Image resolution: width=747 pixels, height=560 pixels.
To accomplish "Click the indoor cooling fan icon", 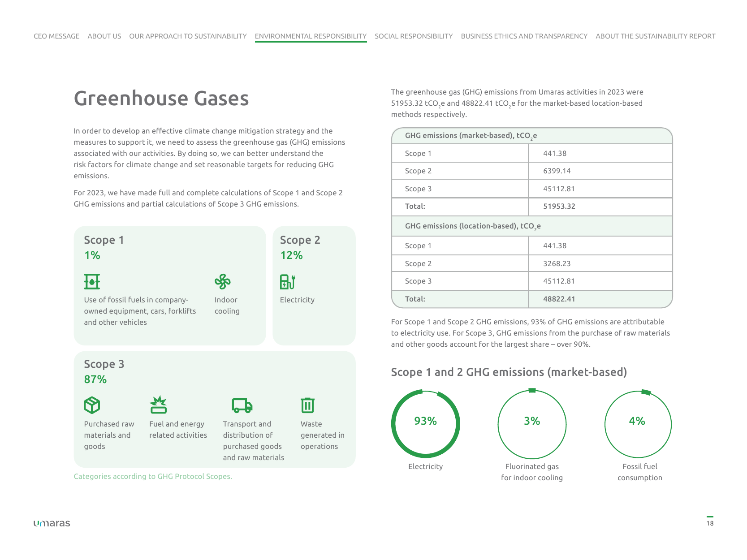I will click(x=222, y=281).
